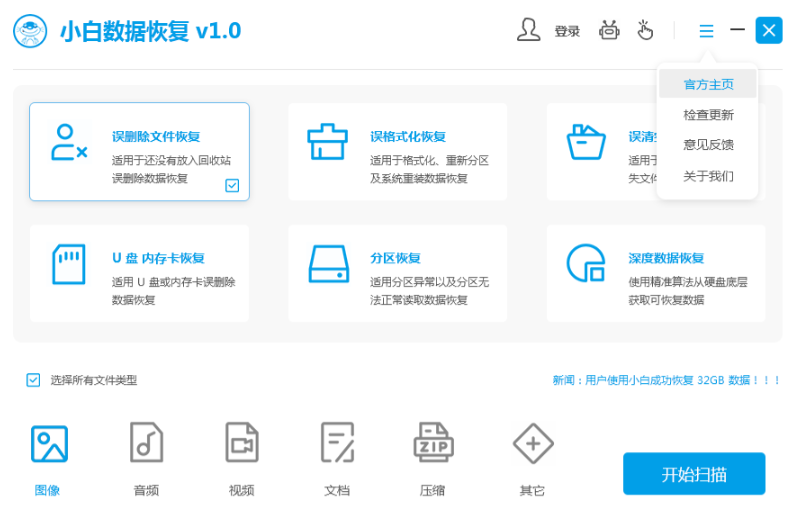
Task: Click the 压缩 label text
Action: [432, 490]
